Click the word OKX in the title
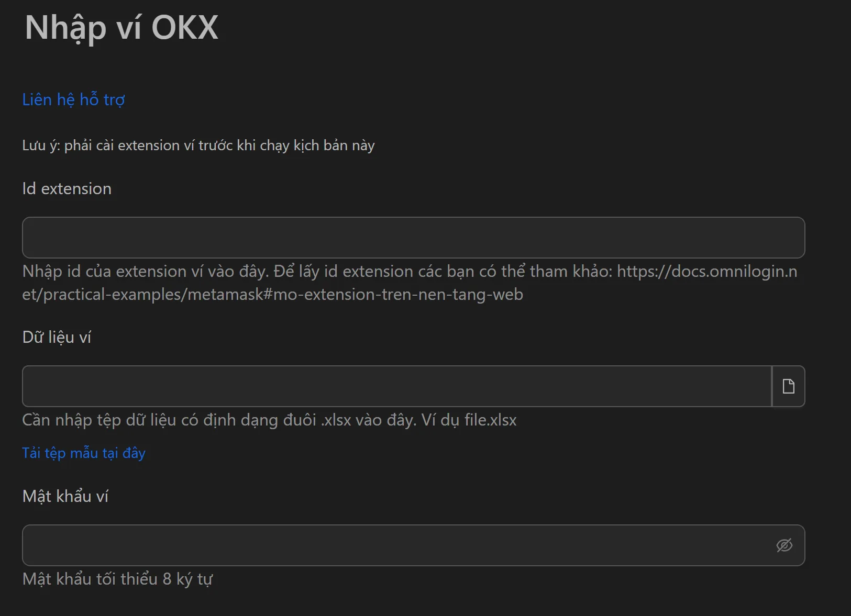Screen dimensions: 851x616 pyautogui.click(x=184, y=27)
